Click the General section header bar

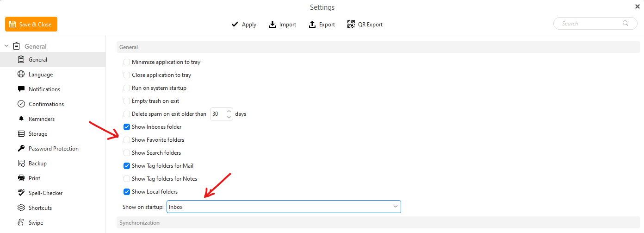click(x=378, y=47)
